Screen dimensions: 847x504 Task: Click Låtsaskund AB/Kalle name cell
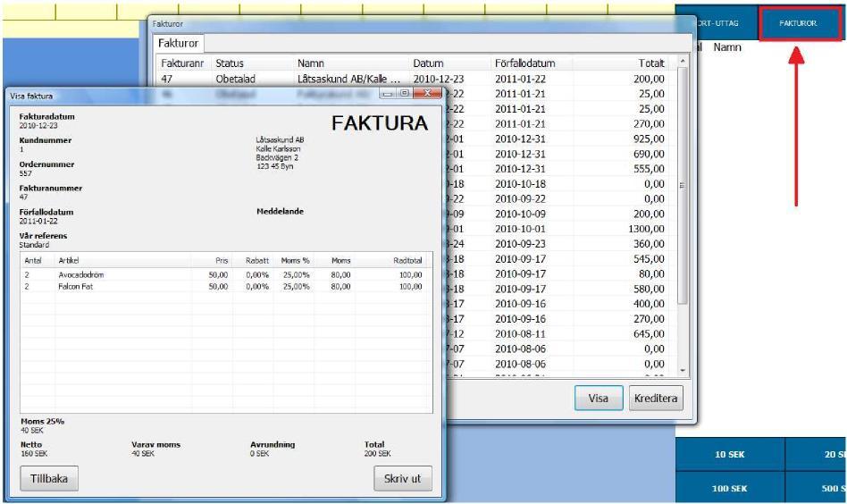(x=349, y=79)
